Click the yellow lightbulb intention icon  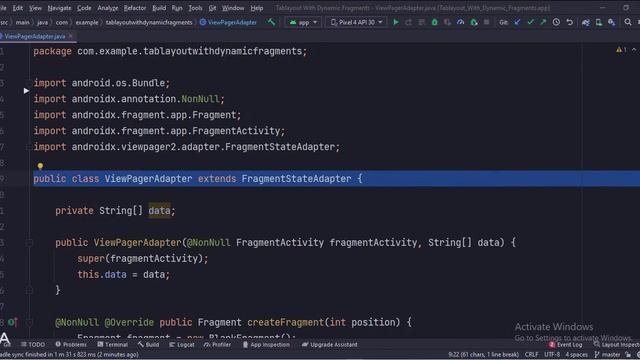click(40, 166)
